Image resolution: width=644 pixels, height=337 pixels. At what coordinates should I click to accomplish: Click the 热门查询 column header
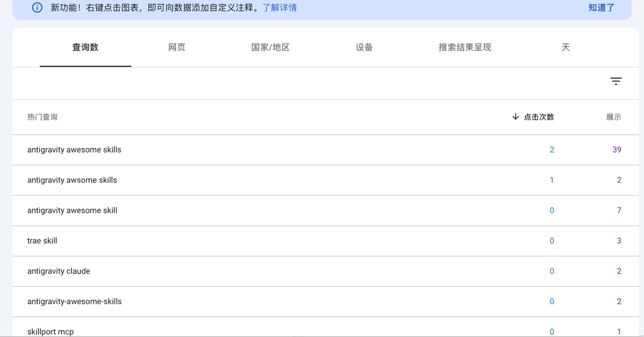click(x=42, y=117)
